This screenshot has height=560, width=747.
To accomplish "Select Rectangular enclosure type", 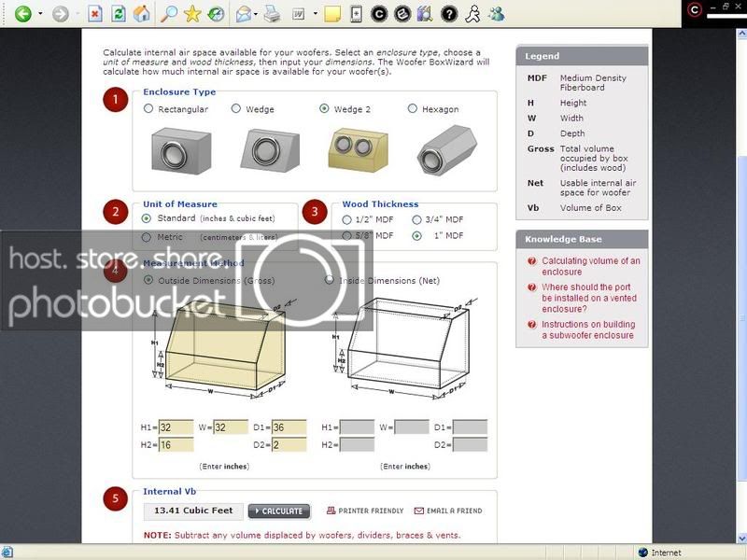I will point(148,108).
